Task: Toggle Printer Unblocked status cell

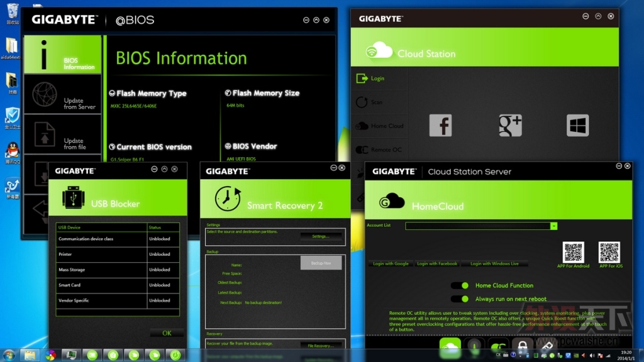Action: click(163, 255)
